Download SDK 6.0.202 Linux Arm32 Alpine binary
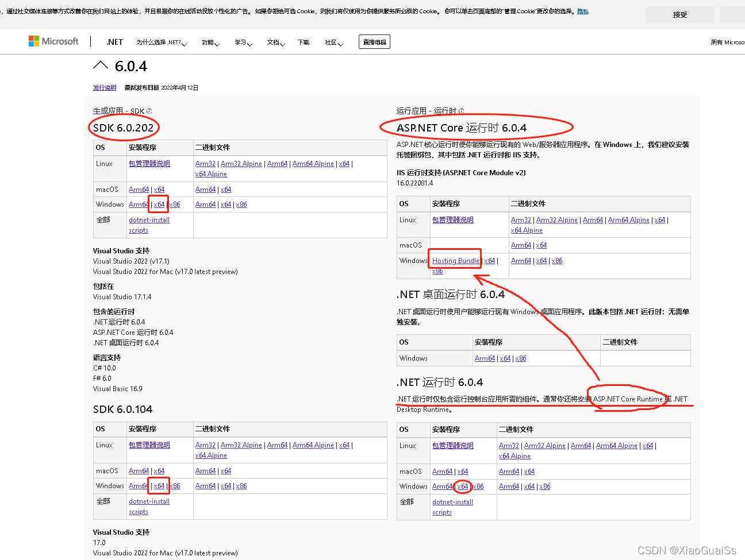Image resolution: width=745 pixels, height=560 pixels. point(241,164)
